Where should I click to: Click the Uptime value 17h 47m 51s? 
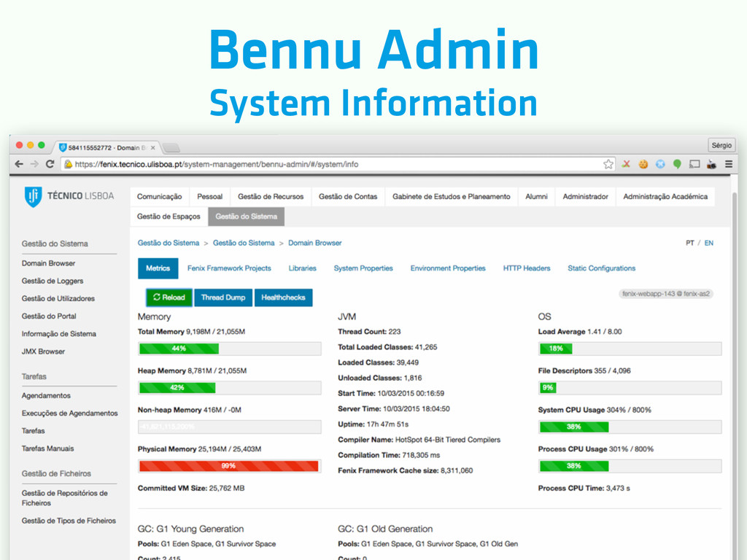(387, 424)
